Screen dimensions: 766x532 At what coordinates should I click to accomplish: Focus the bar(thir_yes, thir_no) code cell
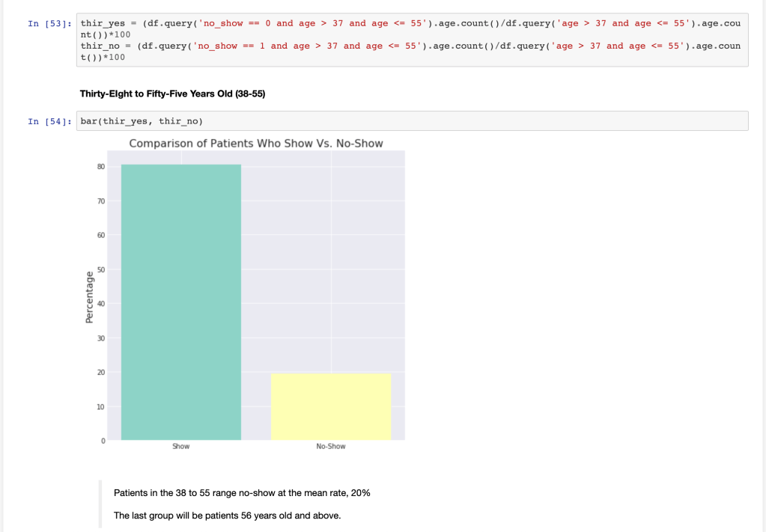[x=412, y=121]
